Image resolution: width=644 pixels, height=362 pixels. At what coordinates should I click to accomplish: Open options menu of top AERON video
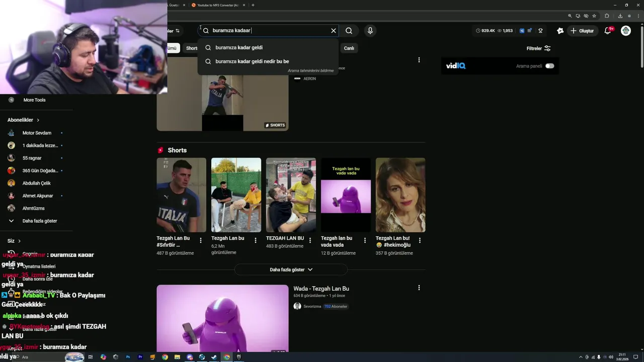point(419,60)
